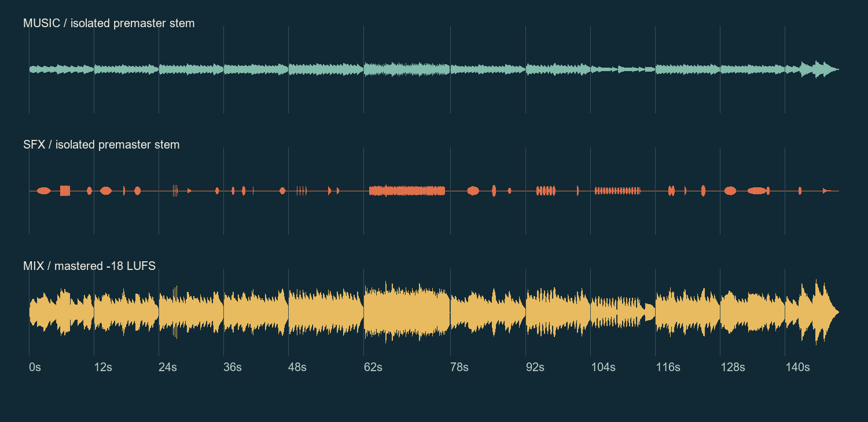Click the 36s time axis label
Image resolution: width=868 pixels, height=422 pixels.
point(233,367)
